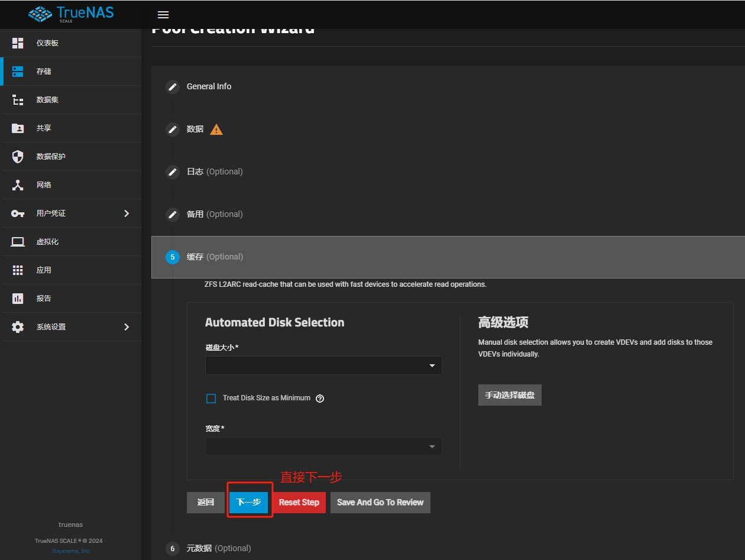745x560 pixels.
Task: Click the hamburger menu icon
Action: tap(163, 15)
